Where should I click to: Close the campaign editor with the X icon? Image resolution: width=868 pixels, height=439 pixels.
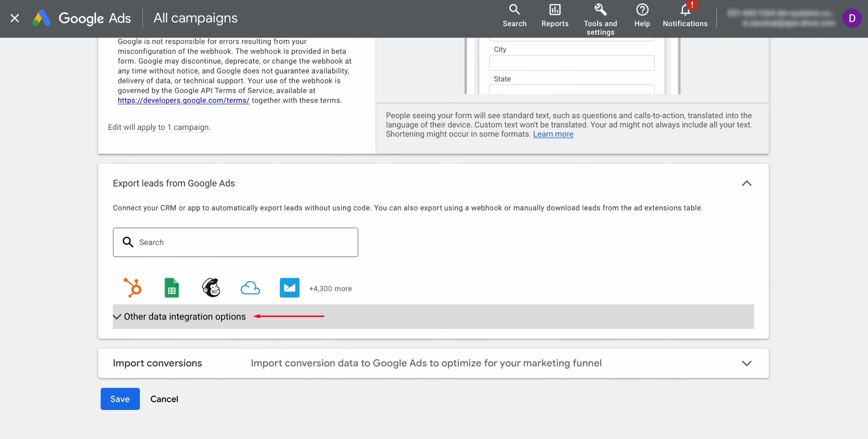pyautogui.click(x=15, y=18)
